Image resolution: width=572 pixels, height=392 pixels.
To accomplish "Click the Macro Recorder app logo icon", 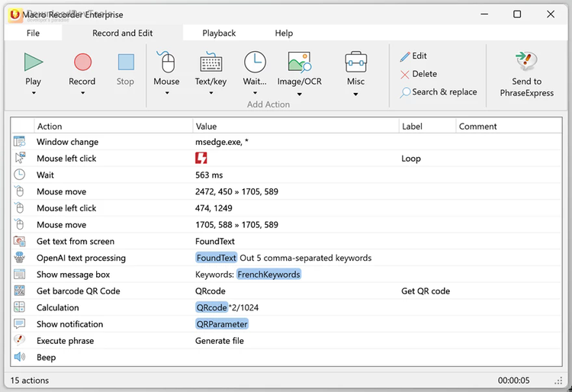I will click(15, 14).
